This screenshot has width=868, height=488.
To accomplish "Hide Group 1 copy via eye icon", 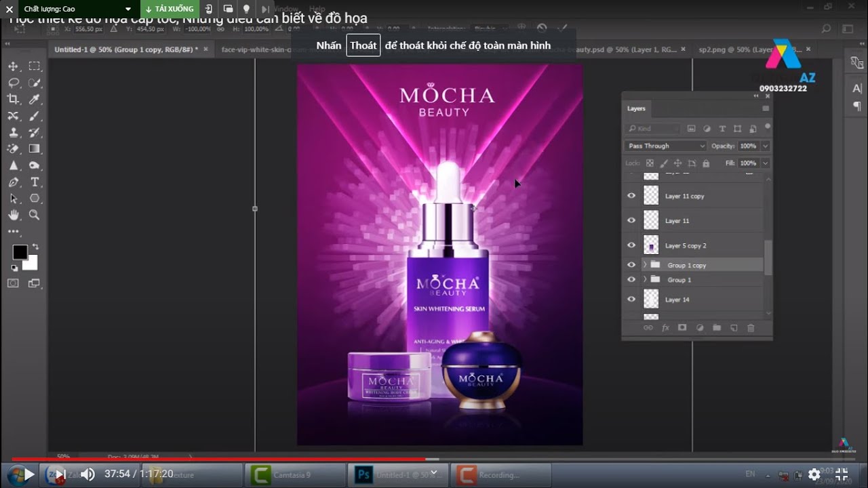I will pos(631,265).
